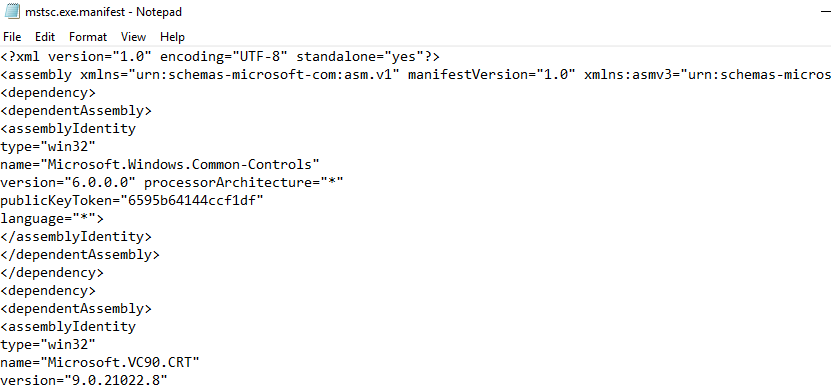The height and width of the screenshot is (386, 831).
Task: Place cursor on first </assemblyIdentity> closing tag
Action: click(76, 236)
